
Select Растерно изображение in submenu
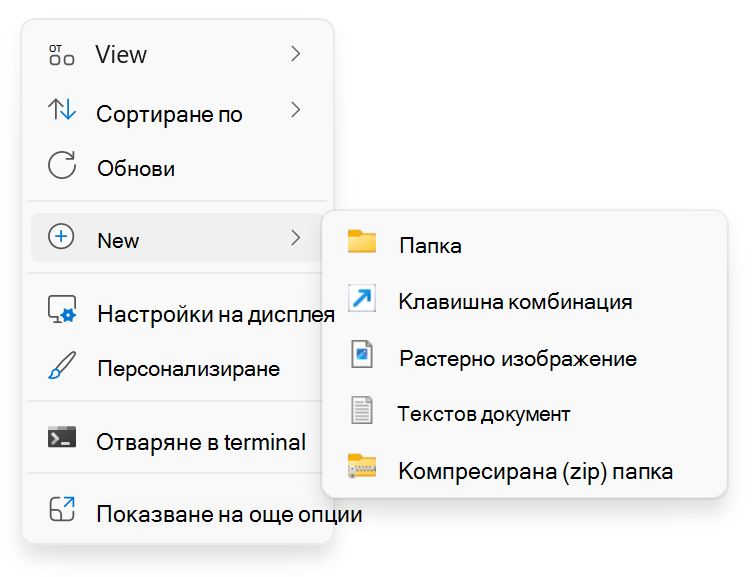pos(525,355)
